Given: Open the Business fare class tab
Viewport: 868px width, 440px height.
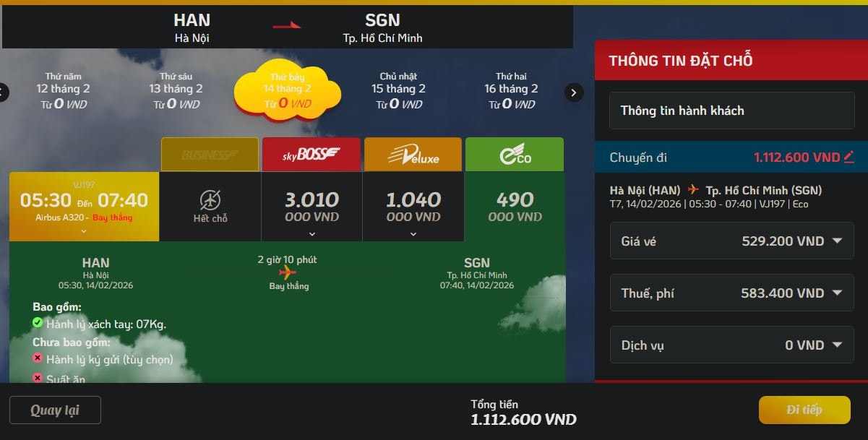Looking at the screenshot, I should (x=210, y=155).
